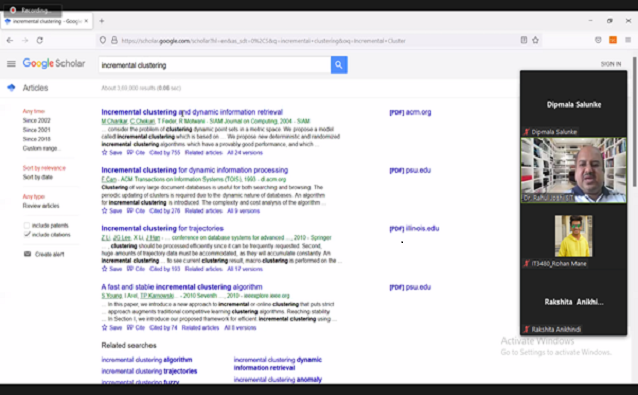The height and width of the screenshot is (395, 638).
Task: Open reader view icon in address bar
Action: pos(524,40)
